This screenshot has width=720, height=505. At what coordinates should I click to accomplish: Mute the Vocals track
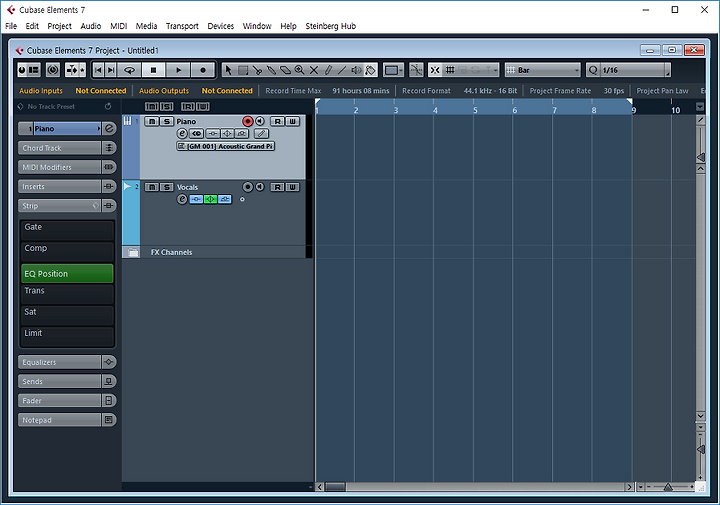click(152, 187)
